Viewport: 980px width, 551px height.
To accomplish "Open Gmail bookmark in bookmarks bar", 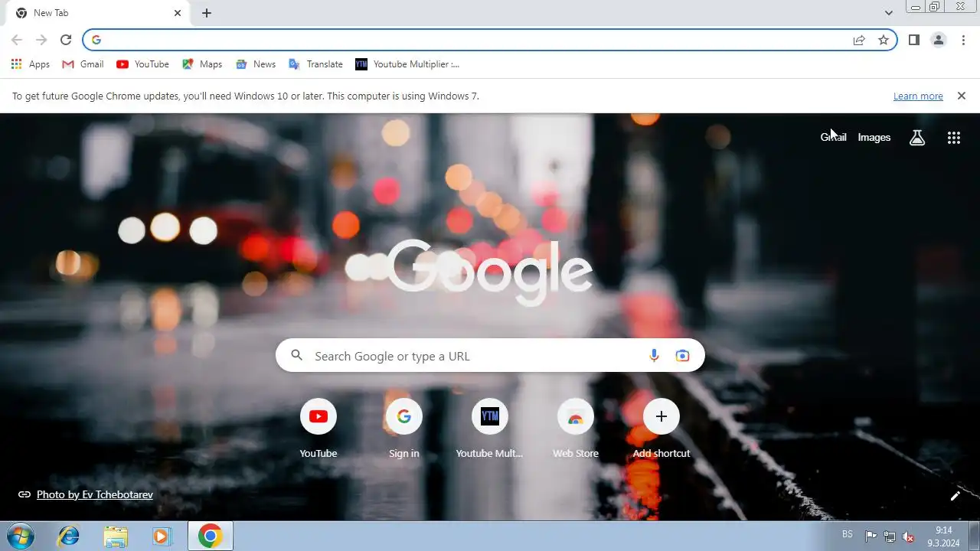I will 83,64.
